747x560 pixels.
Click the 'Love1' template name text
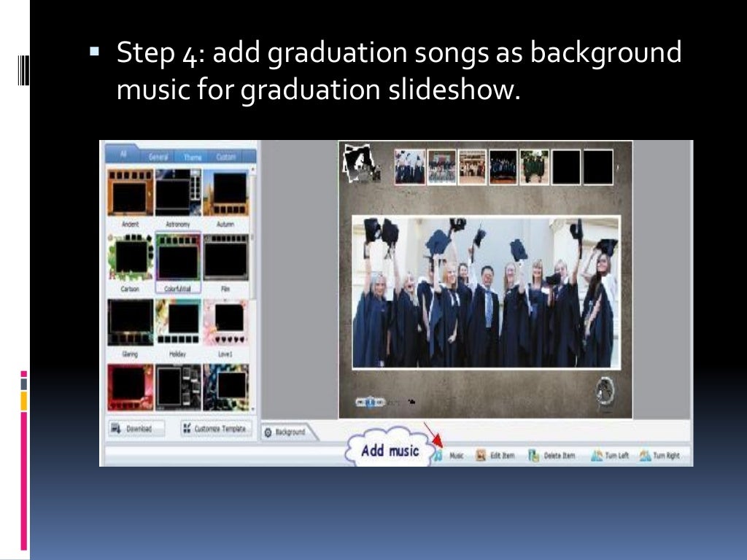225,354
